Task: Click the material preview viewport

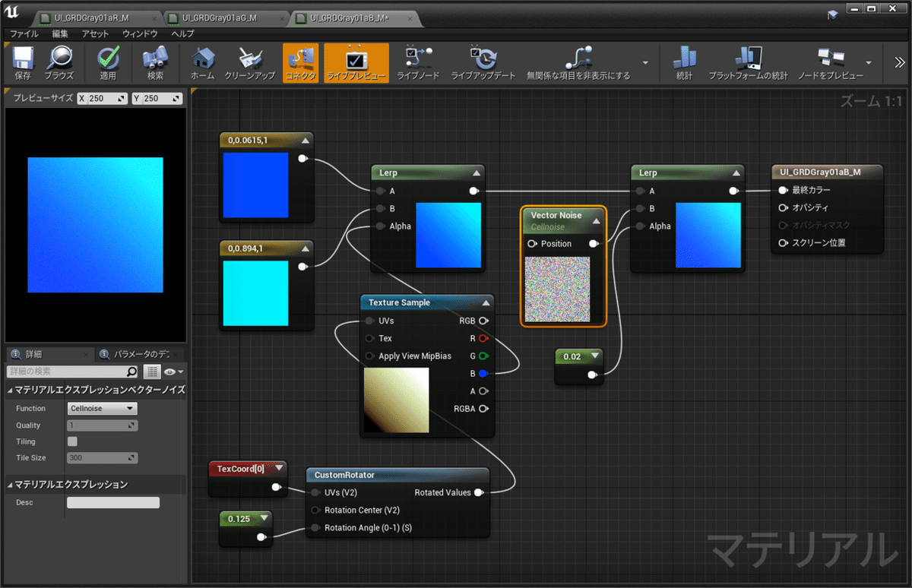Action: [x=96, y=225]
